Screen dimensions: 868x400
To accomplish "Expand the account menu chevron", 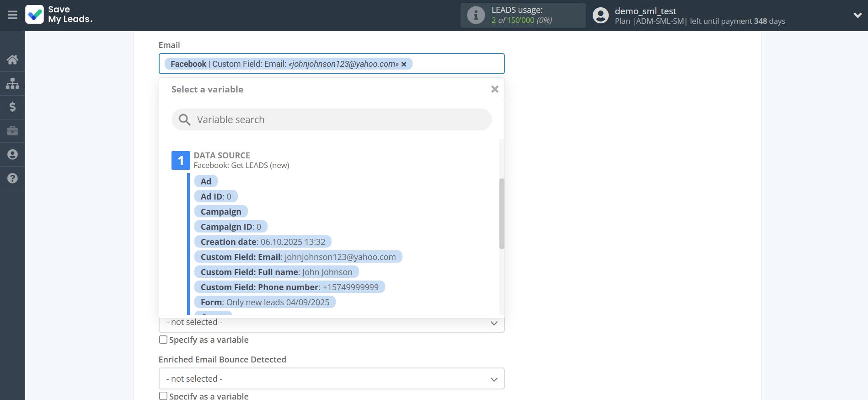I will [857, 15].
